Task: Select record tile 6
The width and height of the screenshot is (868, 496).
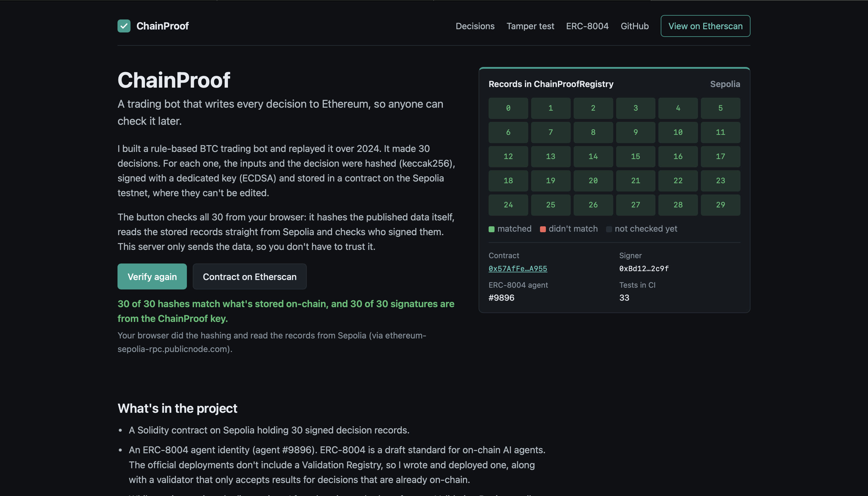Action: pos(508,132)
